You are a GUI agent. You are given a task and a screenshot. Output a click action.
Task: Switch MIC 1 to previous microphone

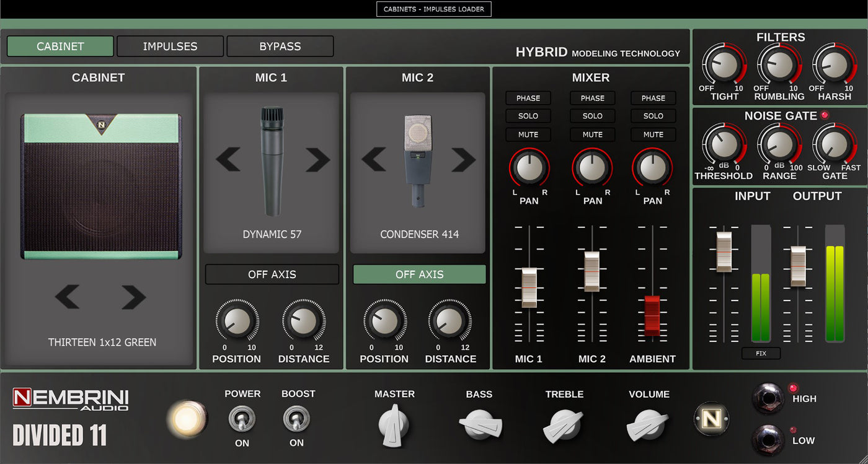coord(228,160)
